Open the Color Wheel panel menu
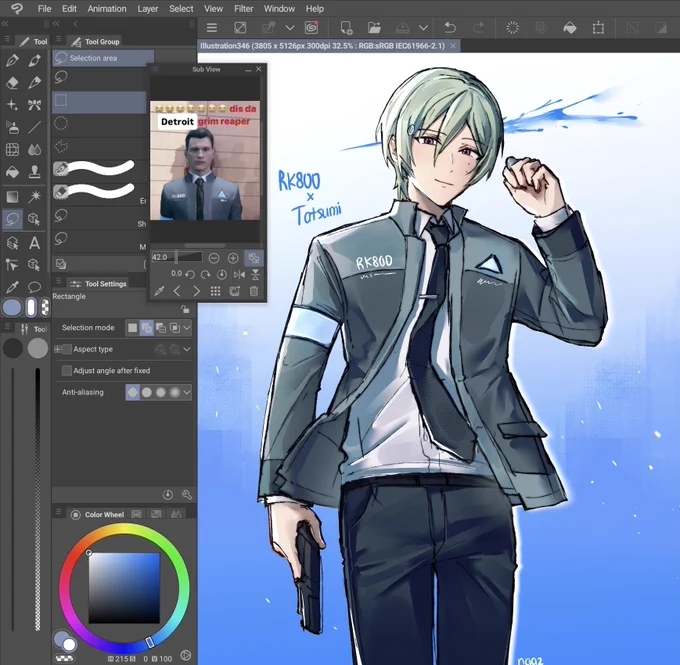The height and width of the screenshot is (665, 680). tap(59, 513)
